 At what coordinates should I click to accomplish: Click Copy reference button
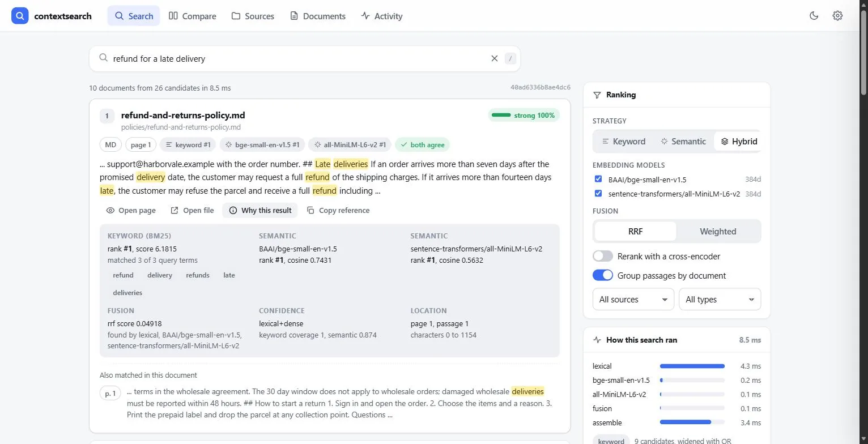coord(338,210)
